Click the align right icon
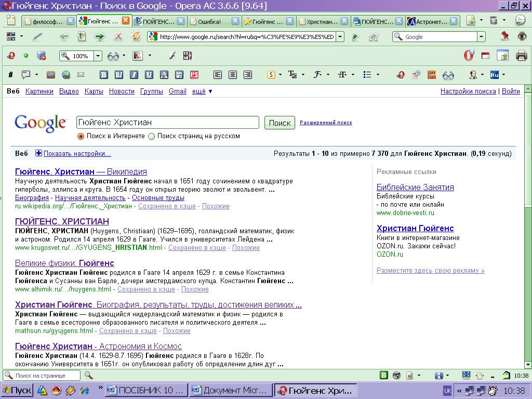 pyautogui.click(x=248, y=75)
